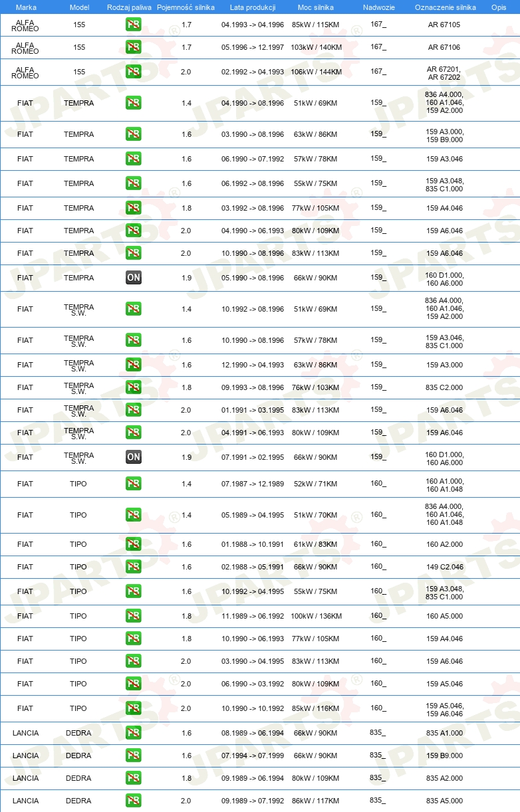Select engine code AR 67105
The height and width of the screenshot is (812, 520).
pos(445,25)
